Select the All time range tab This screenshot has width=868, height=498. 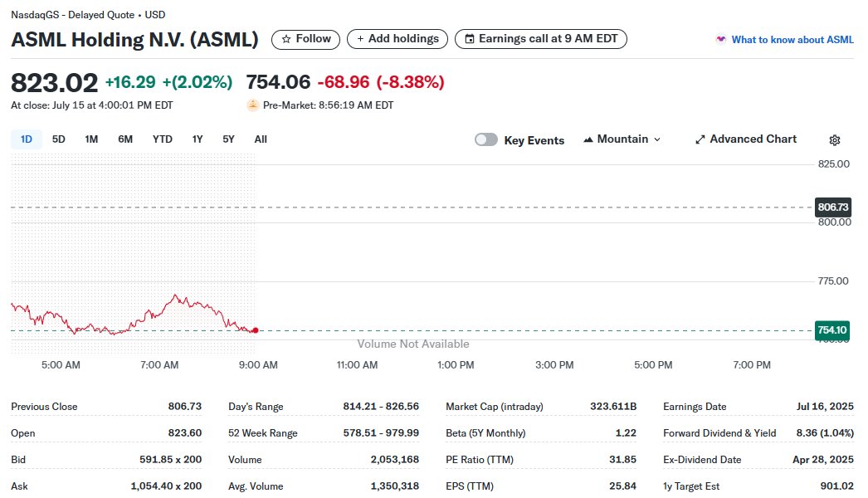tap(261, 139)
